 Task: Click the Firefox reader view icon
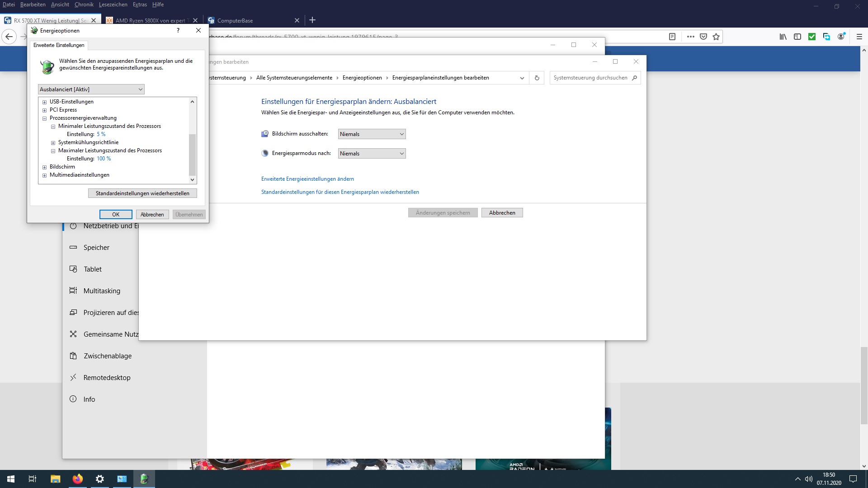(672, 37)
